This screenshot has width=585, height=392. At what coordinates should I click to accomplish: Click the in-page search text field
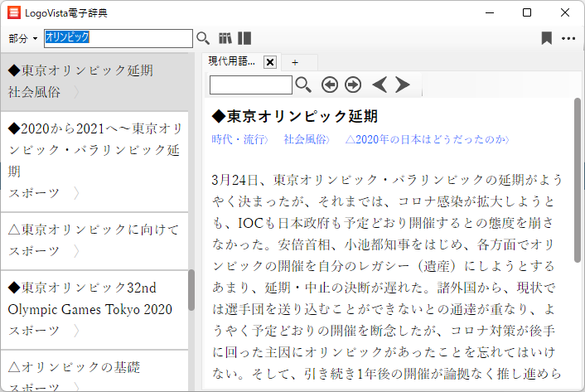pyautogui.click(x=250, y=85)
